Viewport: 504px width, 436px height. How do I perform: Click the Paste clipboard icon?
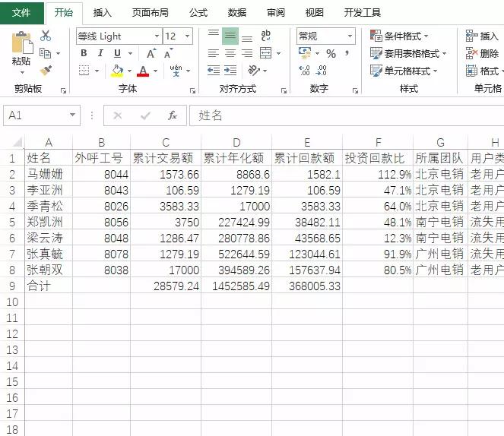(x=22, y=43)
